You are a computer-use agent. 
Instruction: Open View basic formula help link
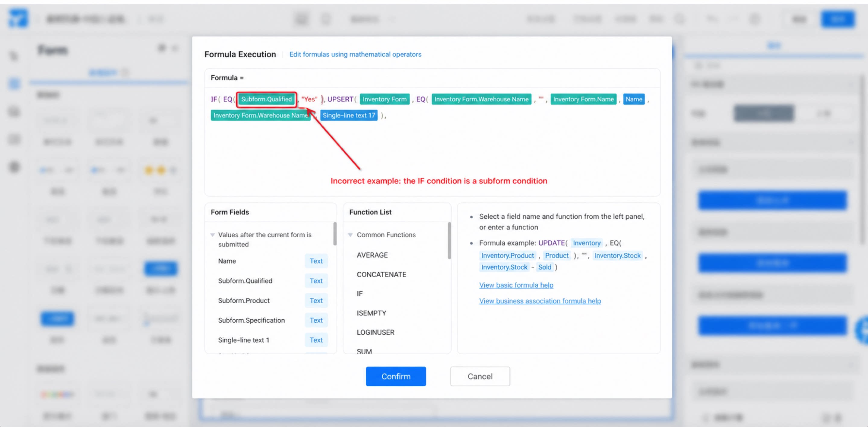pyautogui.click(x=516, y=285)
